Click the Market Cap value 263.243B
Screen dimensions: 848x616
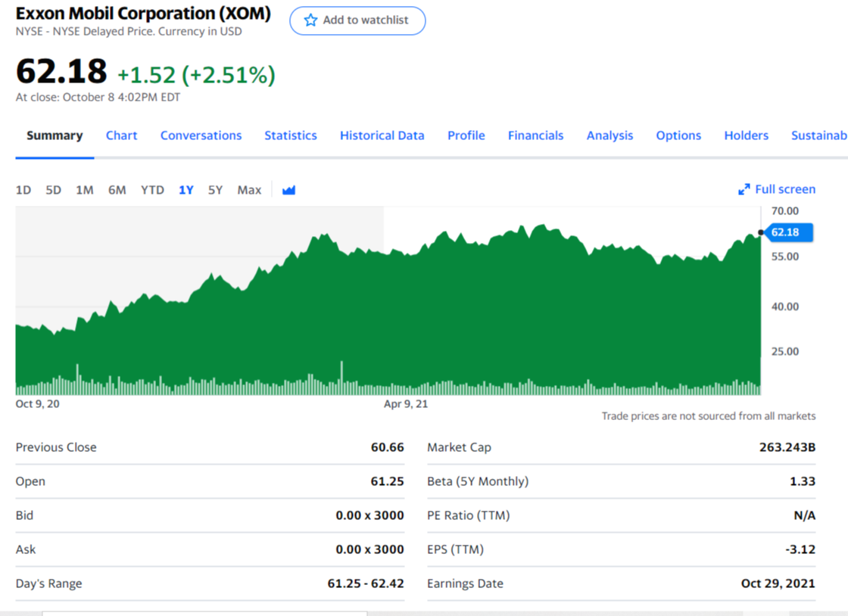(787, 447)
